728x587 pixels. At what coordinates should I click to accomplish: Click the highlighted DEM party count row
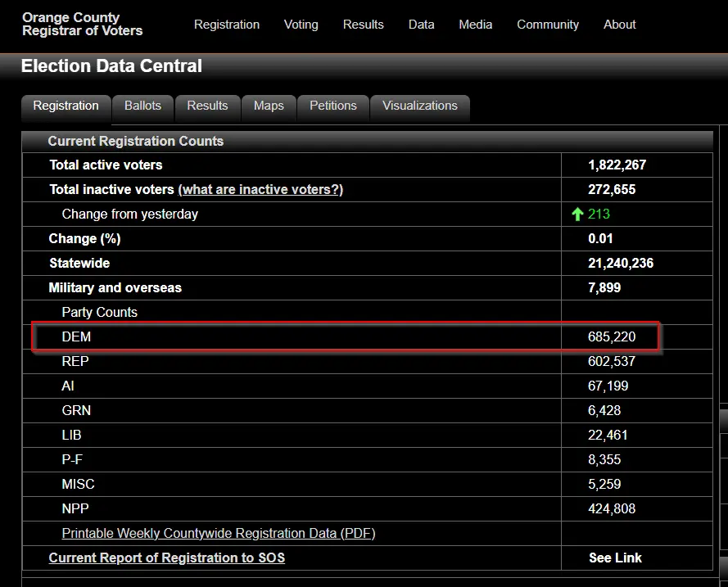coord(344,337)
